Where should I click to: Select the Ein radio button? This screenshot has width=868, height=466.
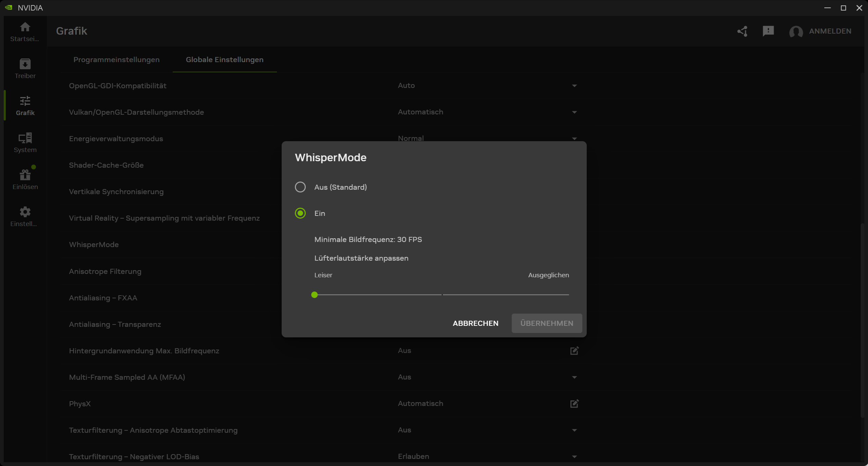pyautogui.click(x=300, y=213)
